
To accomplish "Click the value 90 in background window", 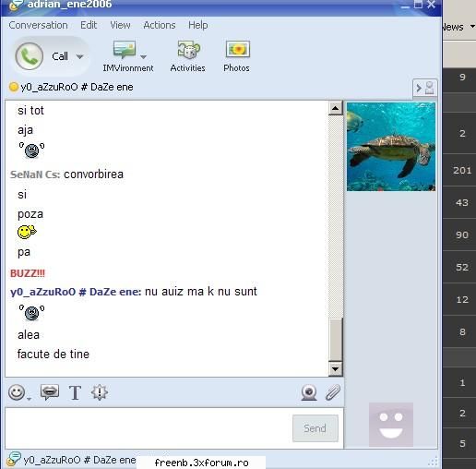I will [462, 234].
